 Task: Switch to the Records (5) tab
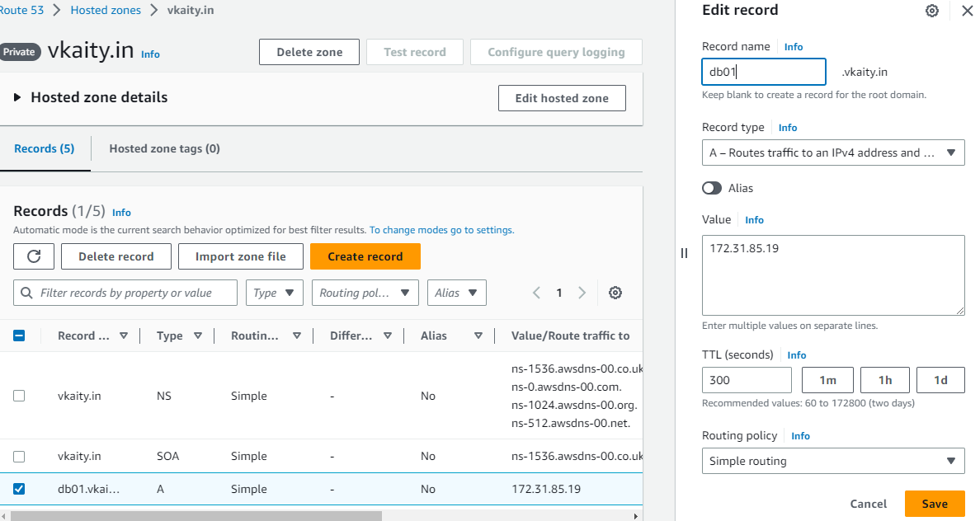tap(45, 148)
